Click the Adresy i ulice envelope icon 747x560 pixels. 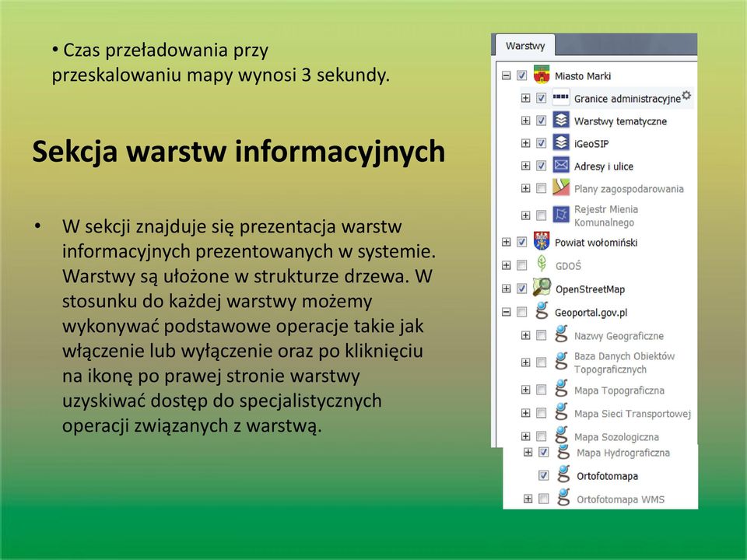coord(561,165)
